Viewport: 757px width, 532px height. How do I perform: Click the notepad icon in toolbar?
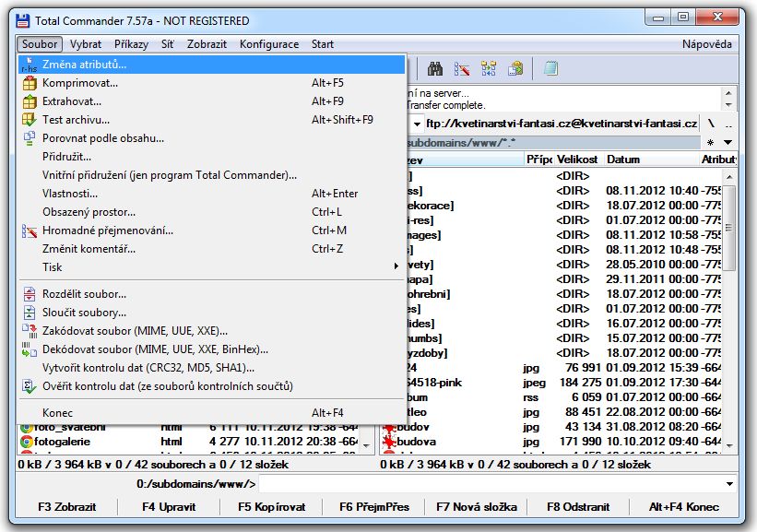(550, 68)
